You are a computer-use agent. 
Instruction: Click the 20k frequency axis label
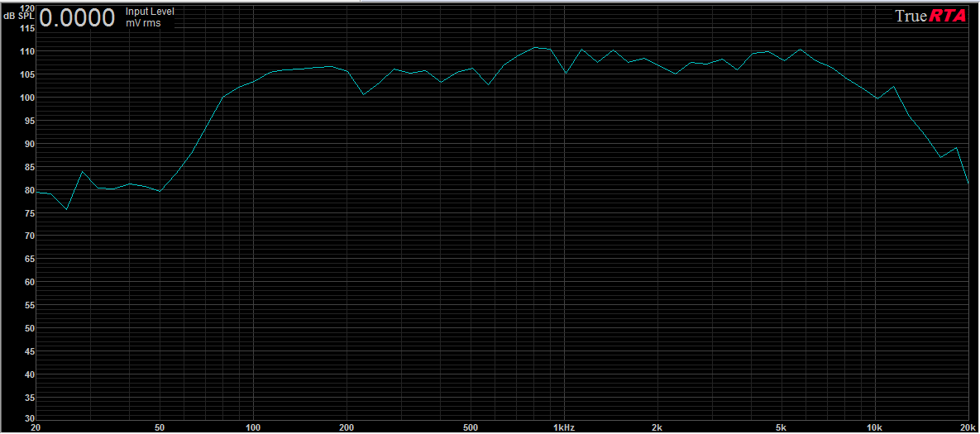pos(968,427)
